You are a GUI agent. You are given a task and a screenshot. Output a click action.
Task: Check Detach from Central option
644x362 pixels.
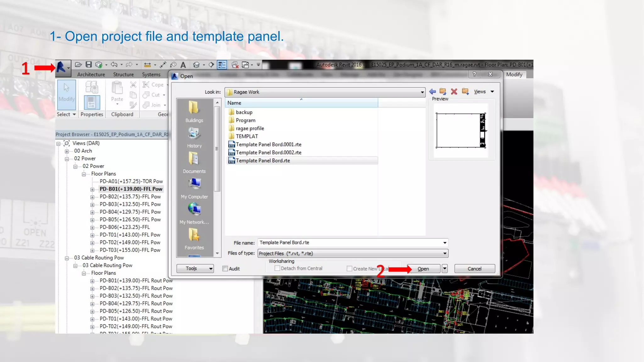(x=277, y=268)
